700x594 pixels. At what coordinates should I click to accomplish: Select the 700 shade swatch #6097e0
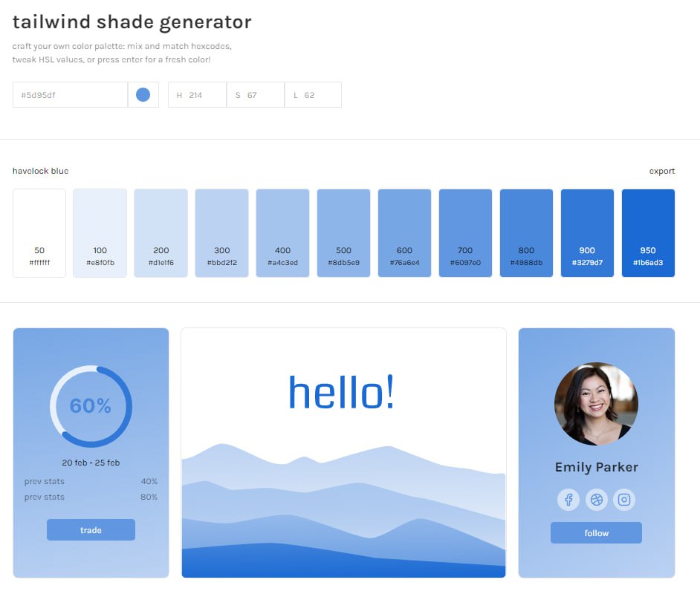(x=466, y=233)
